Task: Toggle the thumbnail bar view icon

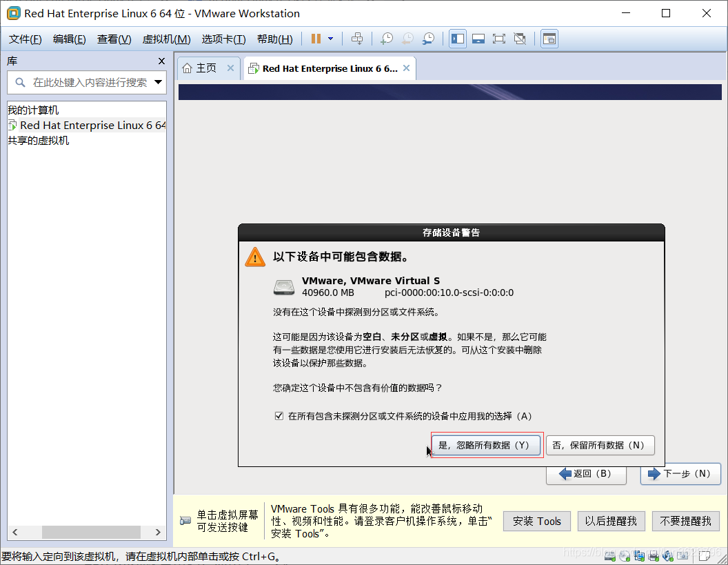Action: (478, 39)
